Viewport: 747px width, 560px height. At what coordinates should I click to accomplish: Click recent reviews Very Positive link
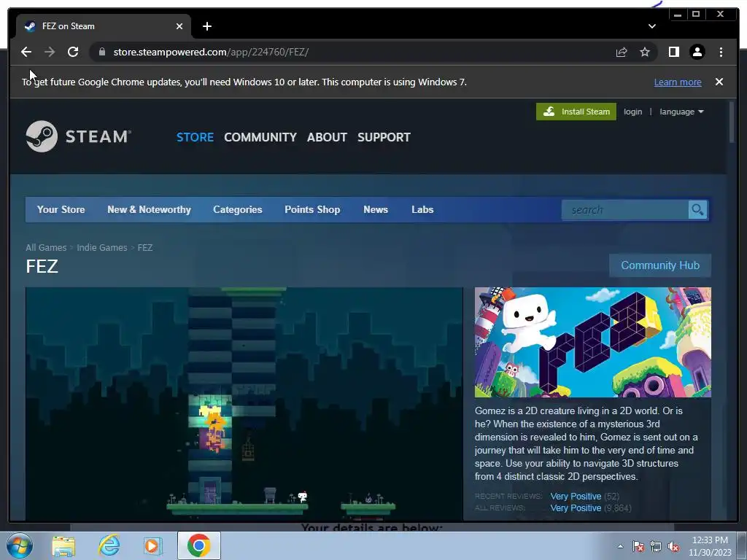pos(576,496)
